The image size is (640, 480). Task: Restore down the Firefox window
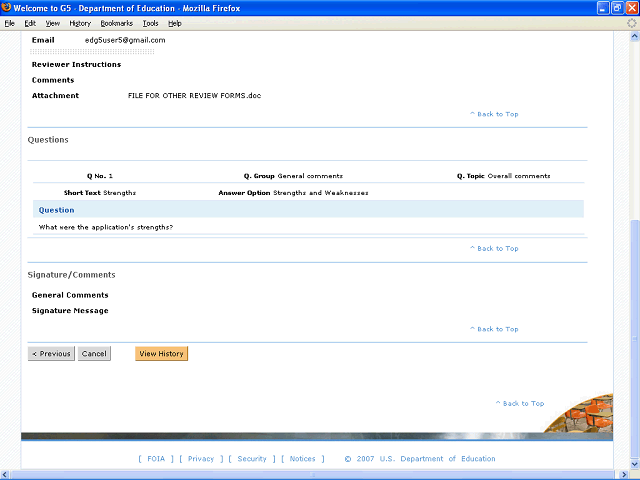618,8
